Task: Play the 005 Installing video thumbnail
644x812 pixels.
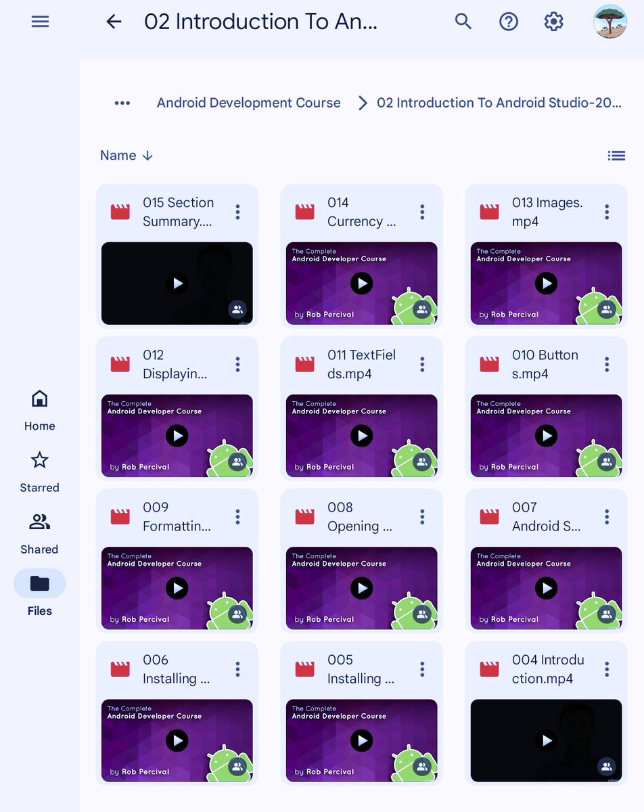Action: click(362, 740)
